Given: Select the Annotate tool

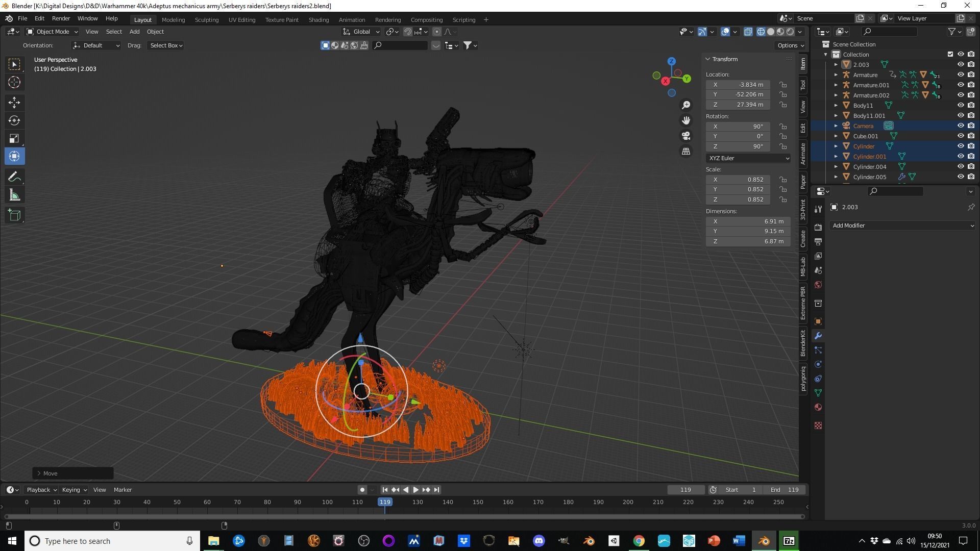Looking at the screenshot, I should pyautogui.click(x=14, y=177).
